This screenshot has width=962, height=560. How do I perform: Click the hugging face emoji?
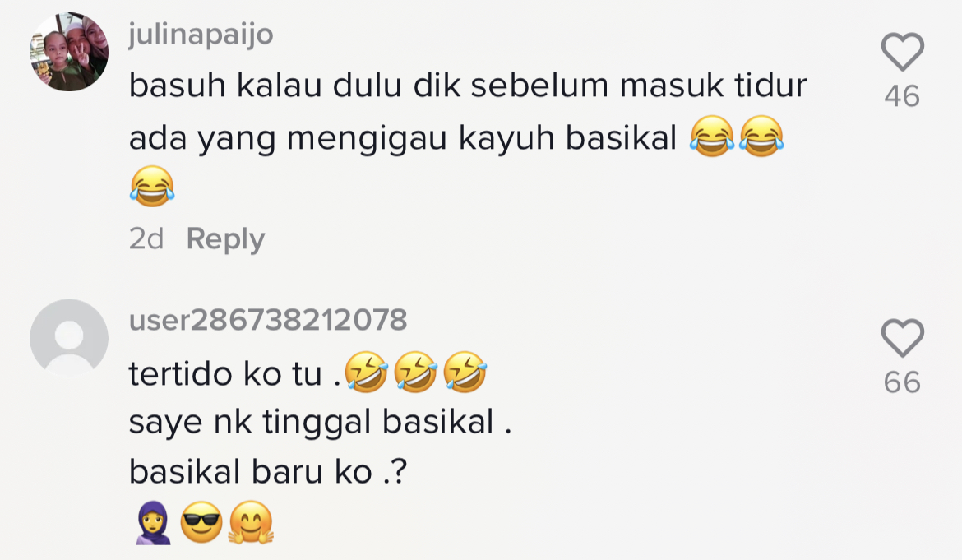click(x=251, y=523)
